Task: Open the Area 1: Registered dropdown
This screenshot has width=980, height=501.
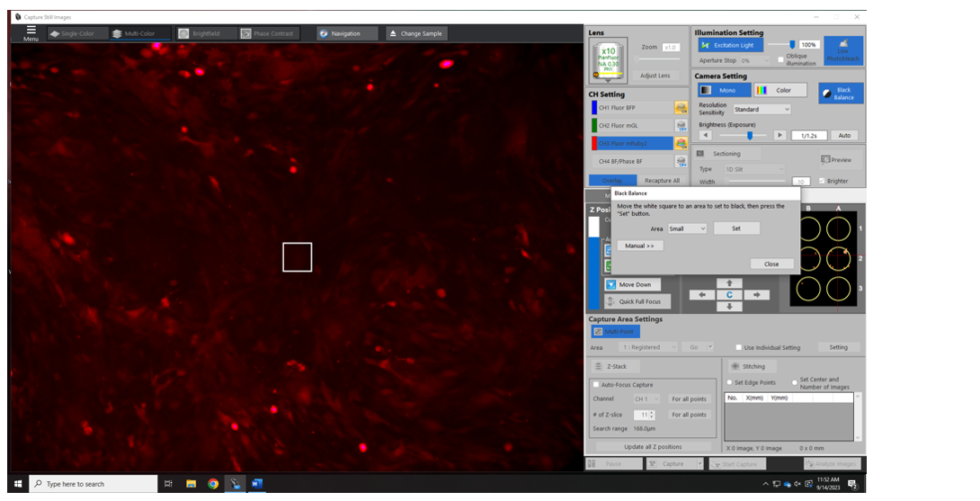Action: (649, 347)
